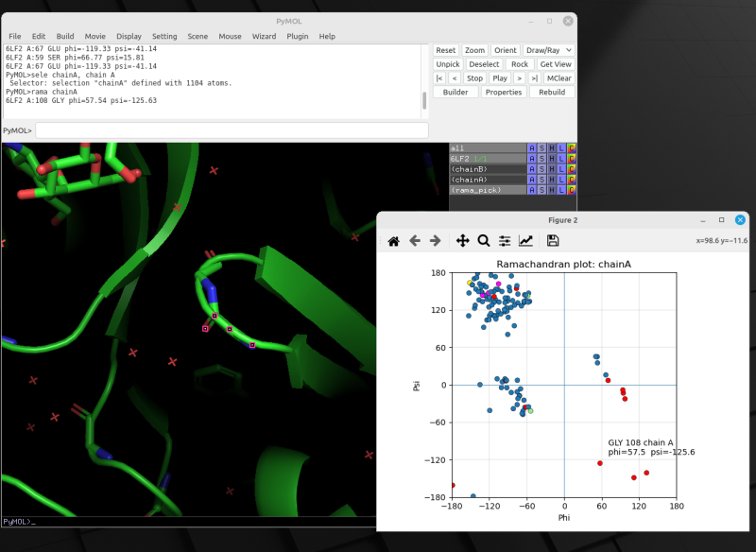
Task: Open the Plugin menu
Action: (x=298, y=36)
